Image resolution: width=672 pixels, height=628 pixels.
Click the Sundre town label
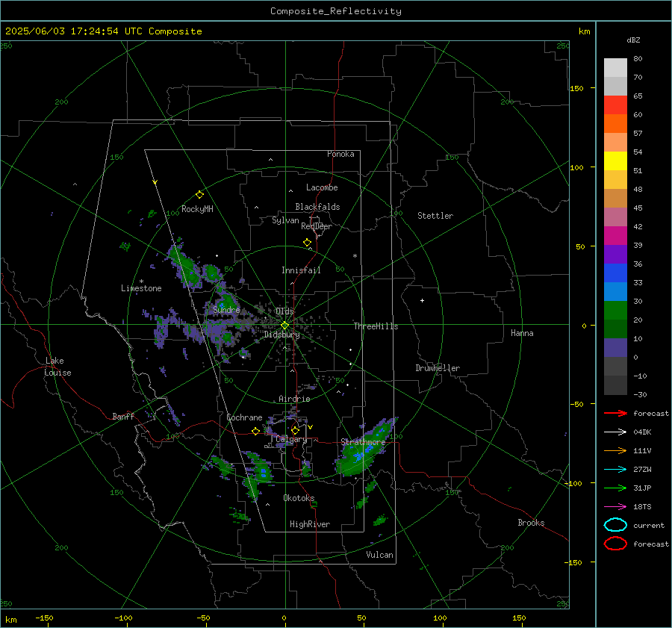(x=226, y=310)
